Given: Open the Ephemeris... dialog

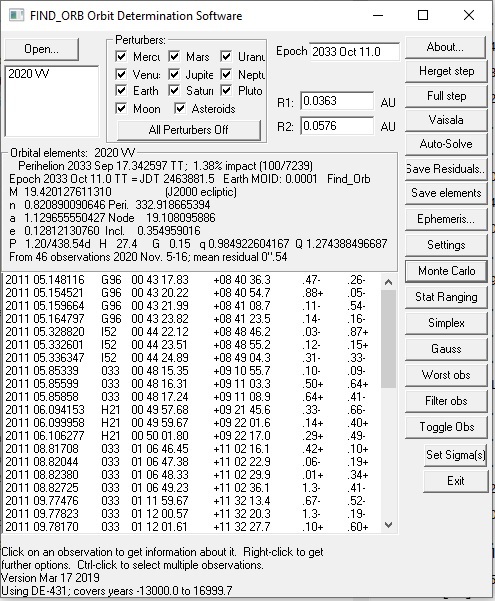Looking at the screenshot, I should (446, 219).
